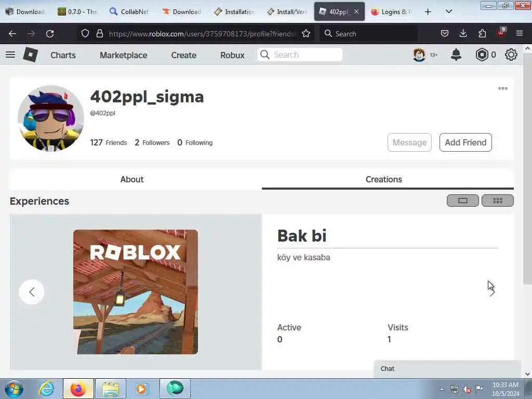Show hidden system tray icons

point(442,389)
